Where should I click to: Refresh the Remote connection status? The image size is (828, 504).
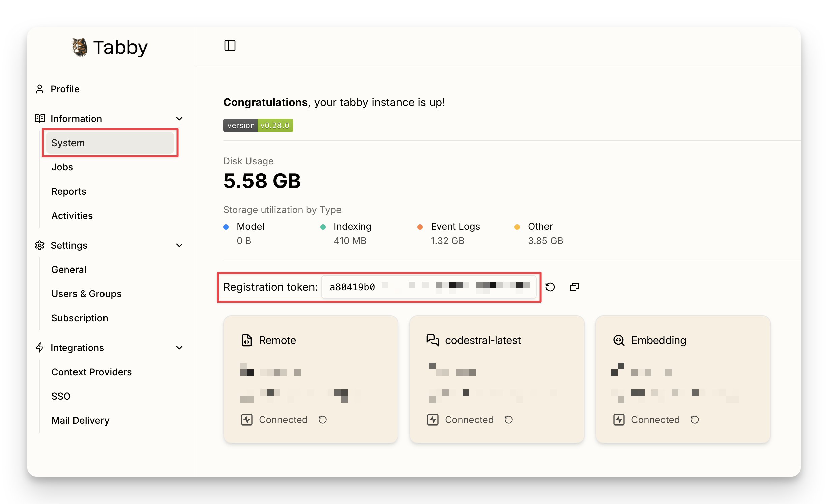pyautogui.click(x=323, y=420)
